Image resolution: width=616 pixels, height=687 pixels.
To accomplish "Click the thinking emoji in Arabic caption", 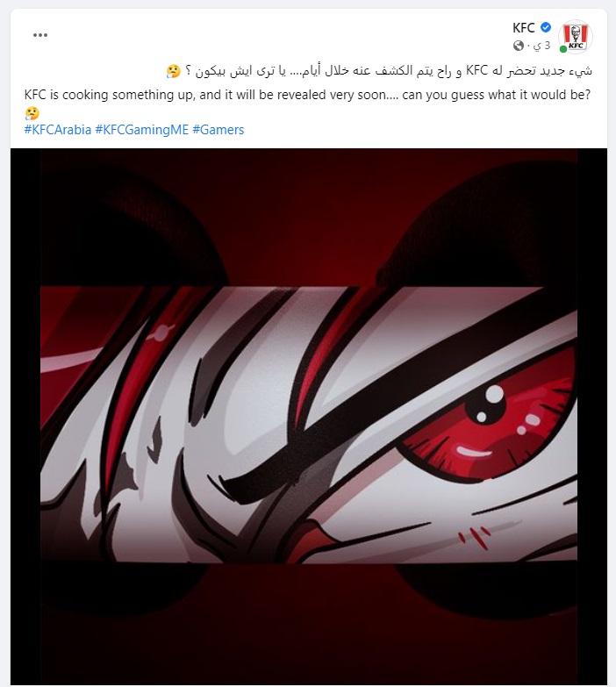I will pyautogui.click(x=174, y=71).
